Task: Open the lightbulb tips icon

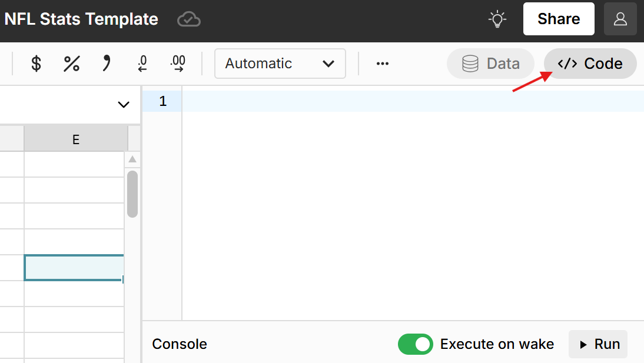Action: [498, 19]
